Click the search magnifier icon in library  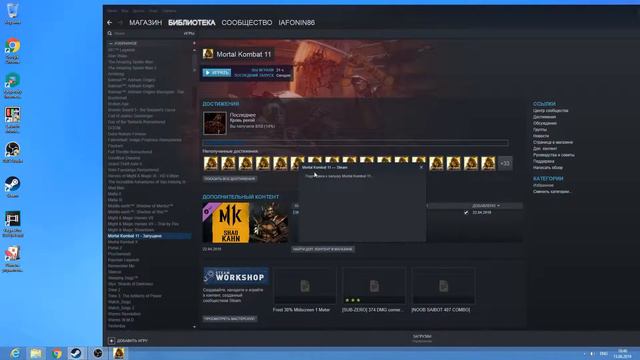(x=110, y=33)
